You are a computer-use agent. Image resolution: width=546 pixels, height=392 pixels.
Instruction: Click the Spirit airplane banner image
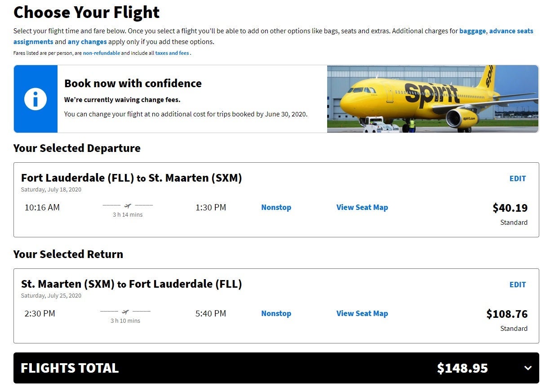coord(432,99)
